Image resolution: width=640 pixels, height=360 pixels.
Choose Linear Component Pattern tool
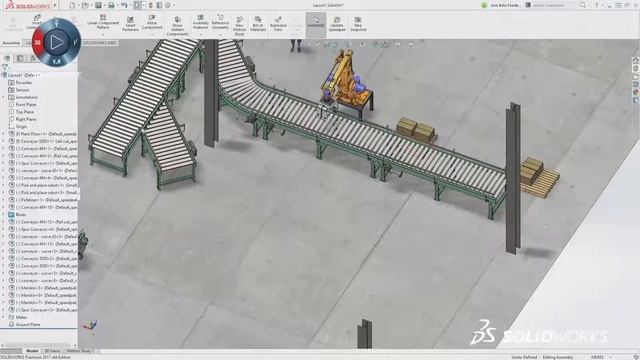[x=103, y=22]
